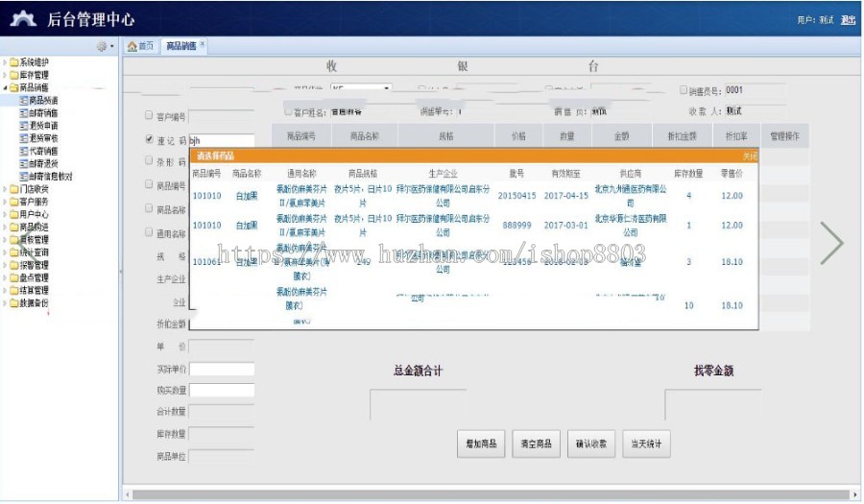Click the 报警管理 folder icon
This screenshot has height=504, width=864.
click(14, 265)
